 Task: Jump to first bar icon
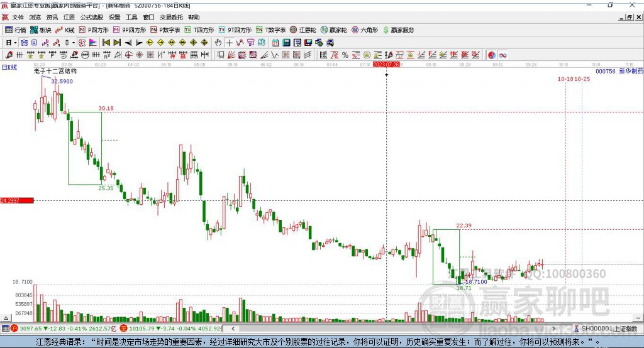[106, 43]
